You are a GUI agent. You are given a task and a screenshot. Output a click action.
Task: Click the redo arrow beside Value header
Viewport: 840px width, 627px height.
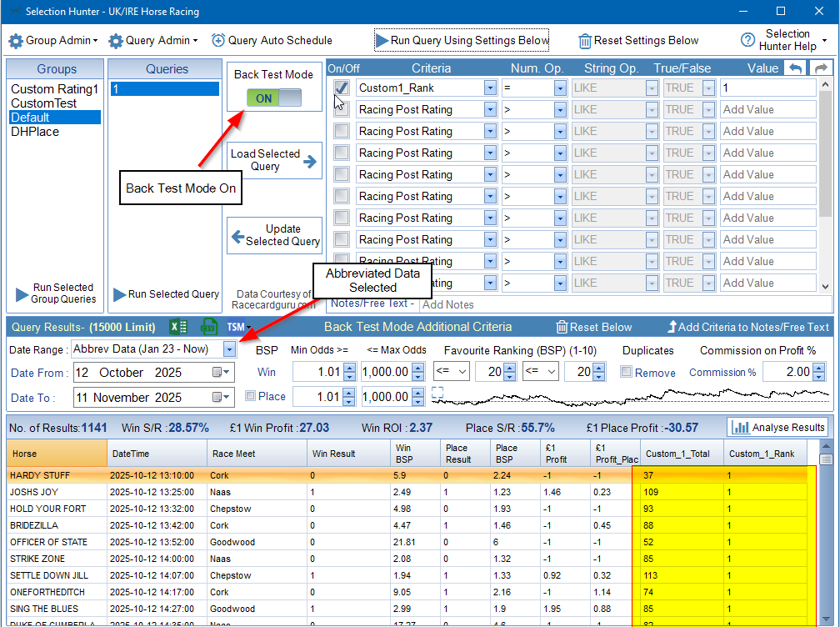(x=821, y=68)
